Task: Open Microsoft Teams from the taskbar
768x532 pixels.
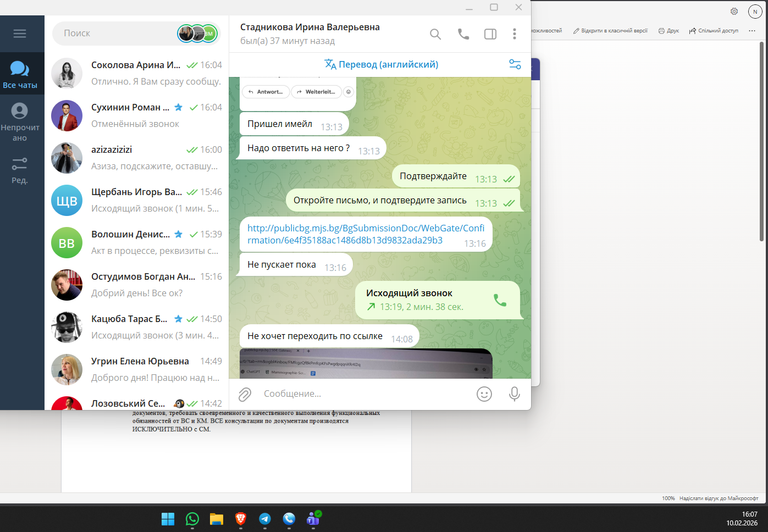Action: [x=313, y=519]
